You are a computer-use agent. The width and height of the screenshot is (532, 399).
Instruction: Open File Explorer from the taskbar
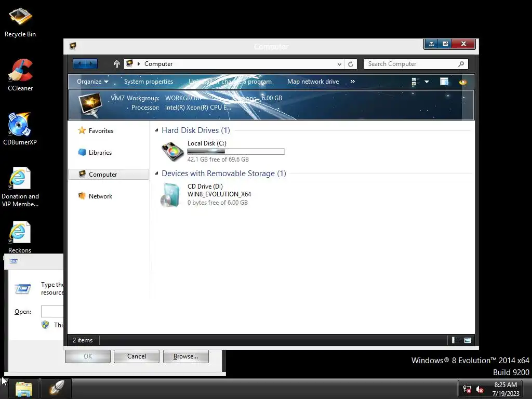(x=24, y=389)
